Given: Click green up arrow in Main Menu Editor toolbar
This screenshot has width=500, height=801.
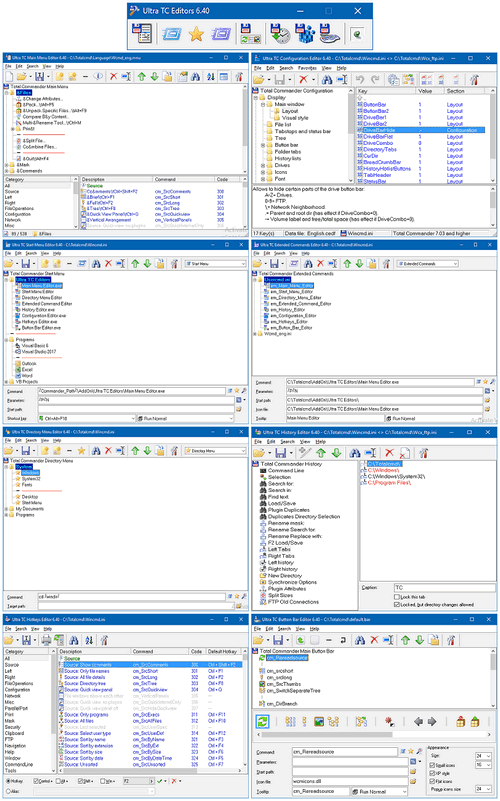Looking at the screenshot, I should (142, 77).
